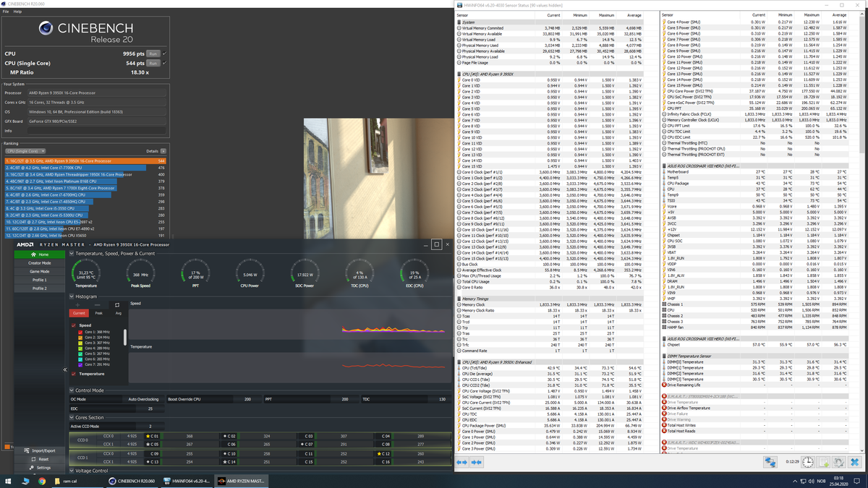Open Windows Start menu

coord(8,480)
